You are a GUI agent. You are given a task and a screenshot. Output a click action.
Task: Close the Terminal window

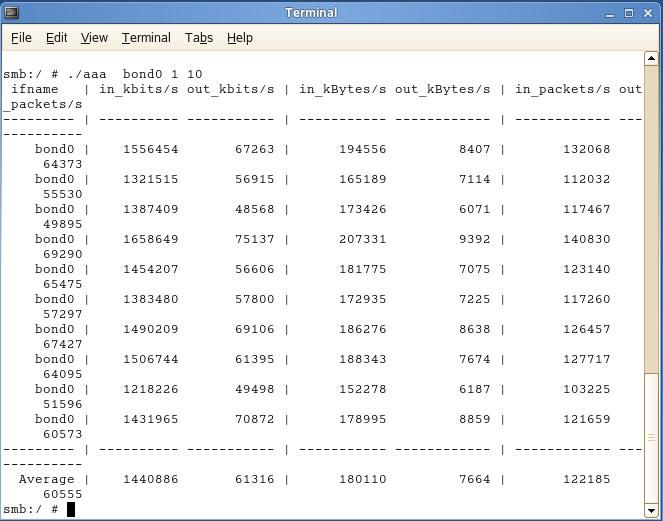[x=648, y=13]
